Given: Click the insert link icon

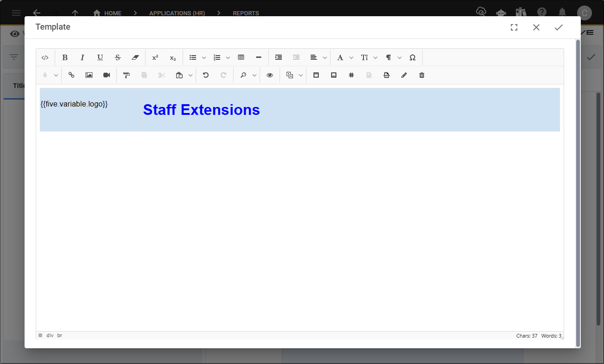Looking at the screenshot, I should coord(71,75).
